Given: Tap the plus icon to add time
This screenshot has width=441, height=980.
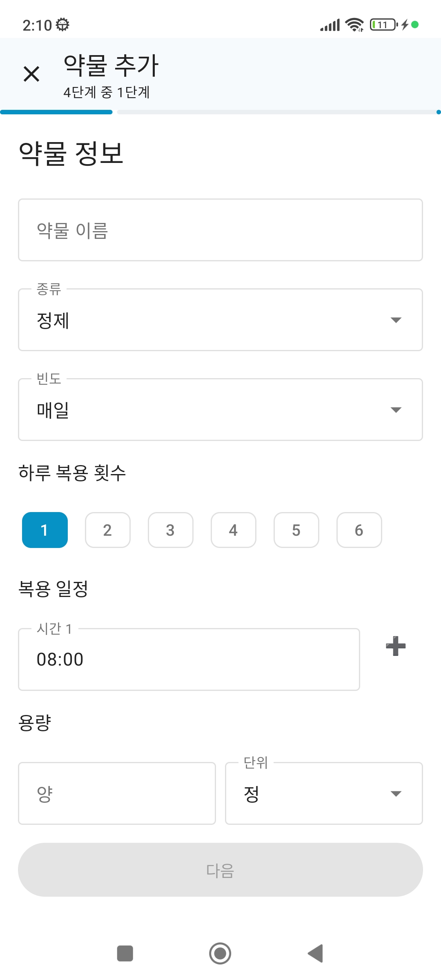Looking at the screenshot, I should (396, 646).
